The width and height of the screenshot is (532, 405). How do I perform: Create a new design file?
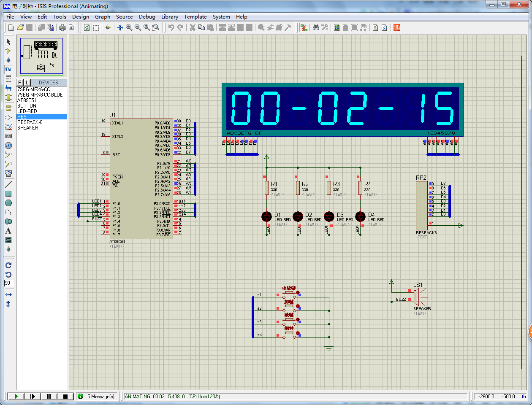(11, 27)
